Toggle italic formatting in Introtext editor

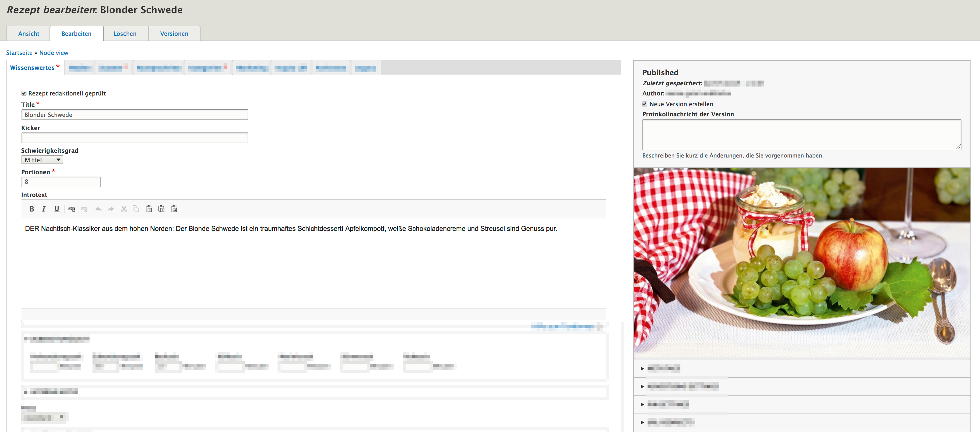44,209
